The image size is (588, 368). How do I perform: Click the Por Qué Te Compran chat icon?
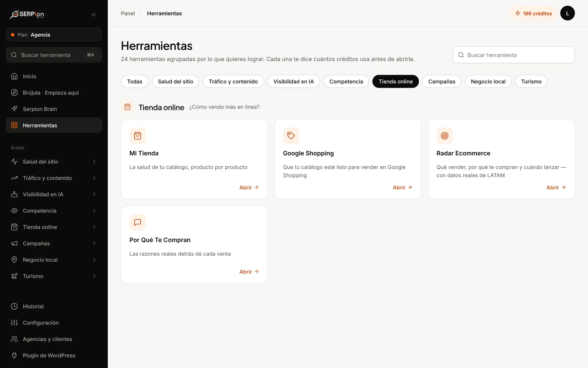click(x=137, y=222)
